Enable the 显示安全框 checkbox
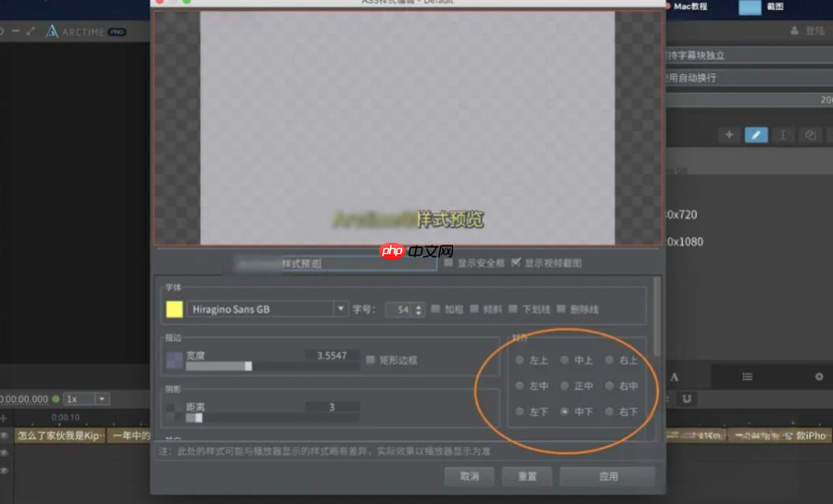This screenshot has height=504, width=833. 448,262
